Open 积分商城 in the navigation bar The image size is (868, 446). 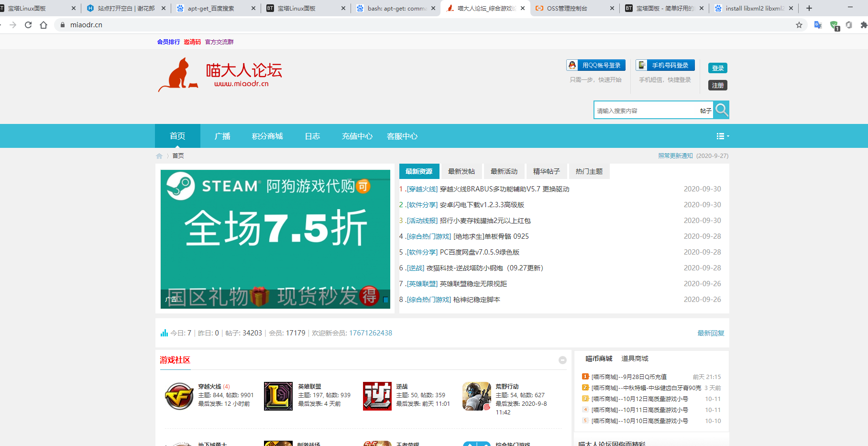267,136
